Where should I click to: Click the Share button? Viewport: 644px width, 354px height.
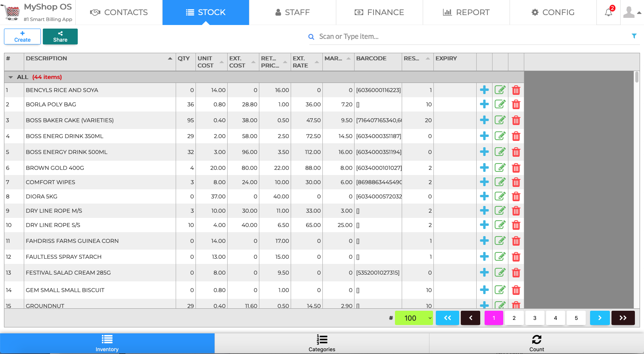pyautogui.click(x=60, y=37)
